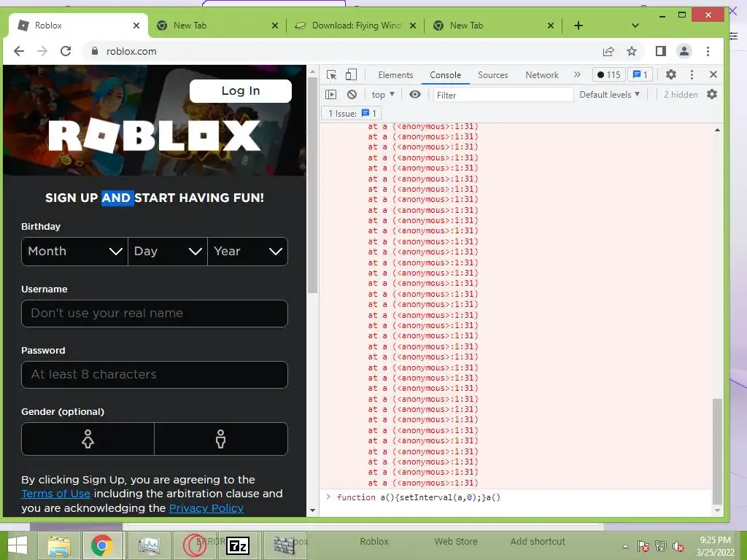The image size is (747, 560).
Task: Click the 1 issue badge in toolbar
Action: 640,75
